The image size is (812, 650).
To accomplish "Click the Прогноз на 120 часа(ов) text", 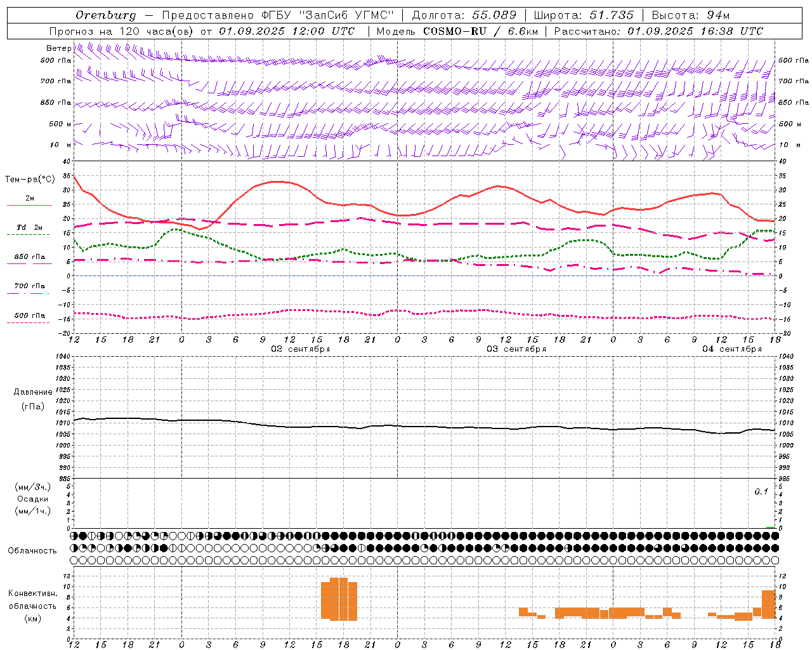I will click(x=123, y=31).
